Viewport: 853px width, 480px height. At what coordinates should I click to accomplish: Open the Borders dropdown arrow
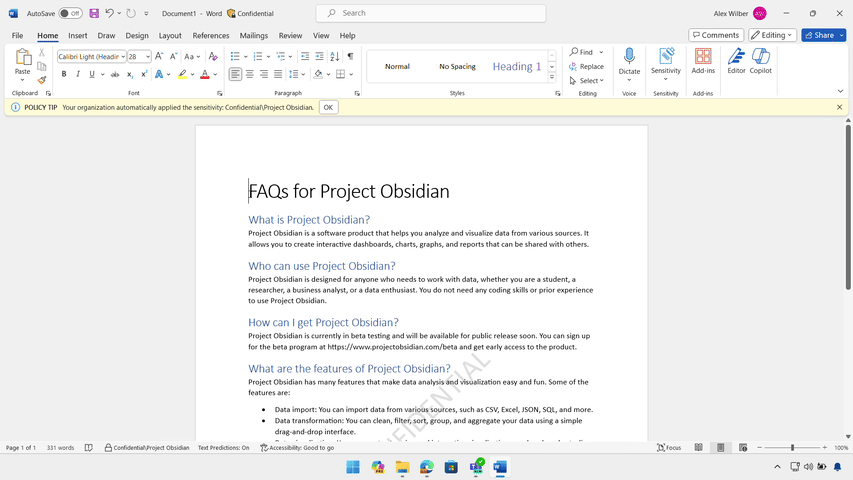point(351,74)
